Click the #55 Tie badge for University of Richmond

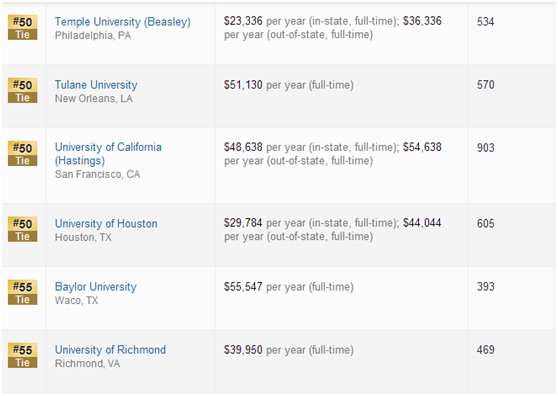point(22,355)
